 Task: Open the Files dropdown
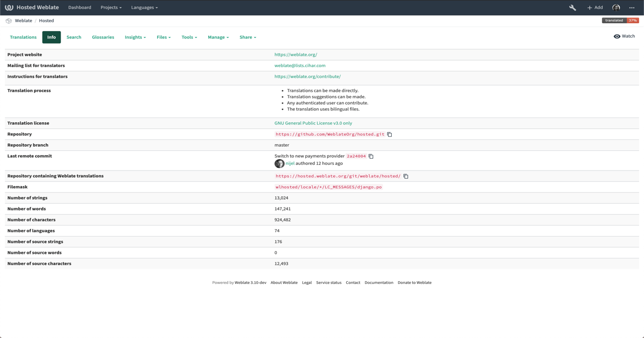pyautogui.click(x=164, y=37)
